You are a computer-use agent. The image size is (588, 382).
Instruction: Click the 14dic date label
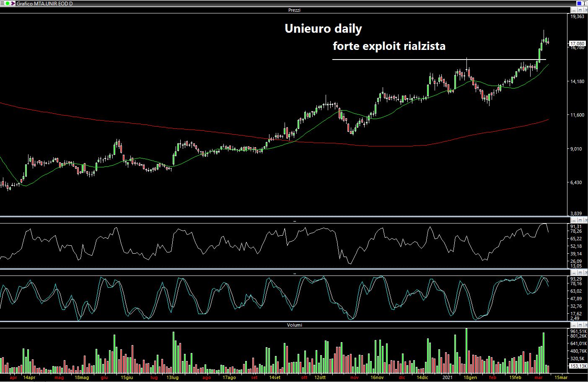tap(422, 377)
